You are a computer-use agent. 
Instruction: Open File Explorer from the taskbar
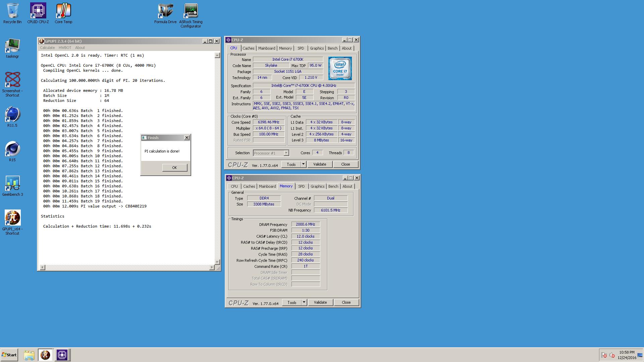pyautogui.click(x=29, y=355)
